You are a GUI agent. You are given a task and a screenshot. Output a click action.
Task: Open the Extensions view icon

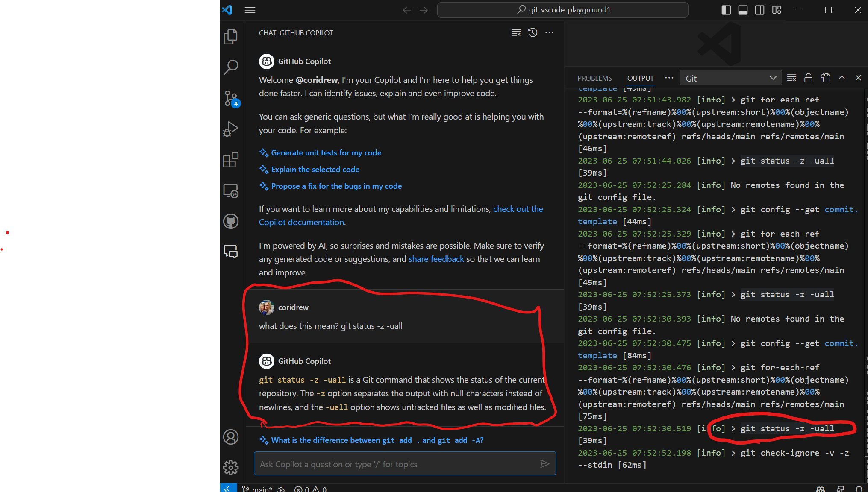pos(231,160)
